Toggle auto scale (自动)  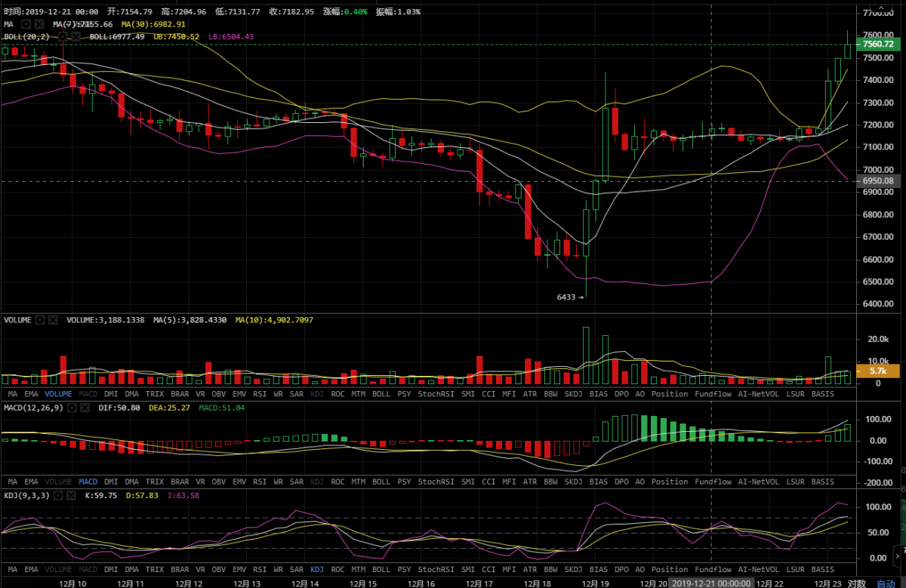pos(886,583)
